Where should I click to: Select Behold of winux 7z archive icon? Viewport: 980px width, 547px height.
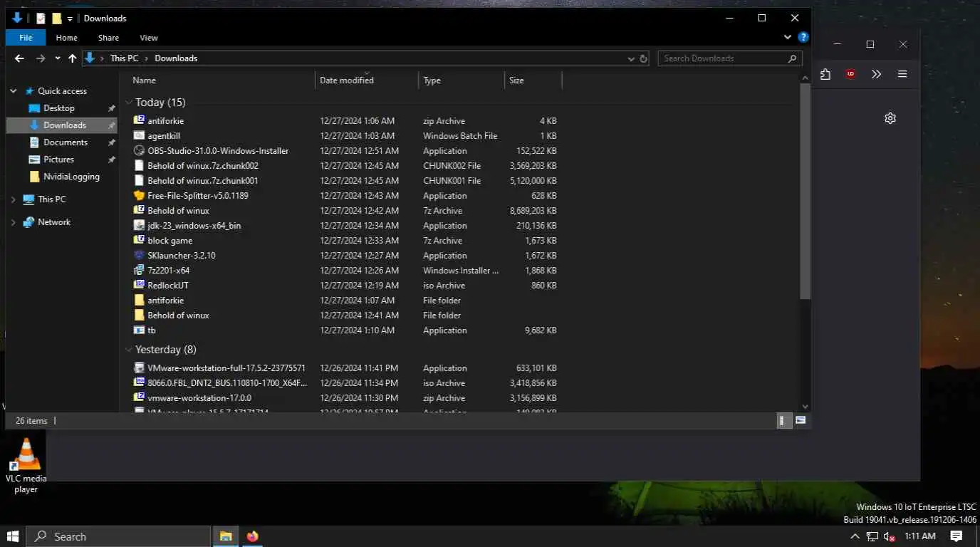coord(140,210)
